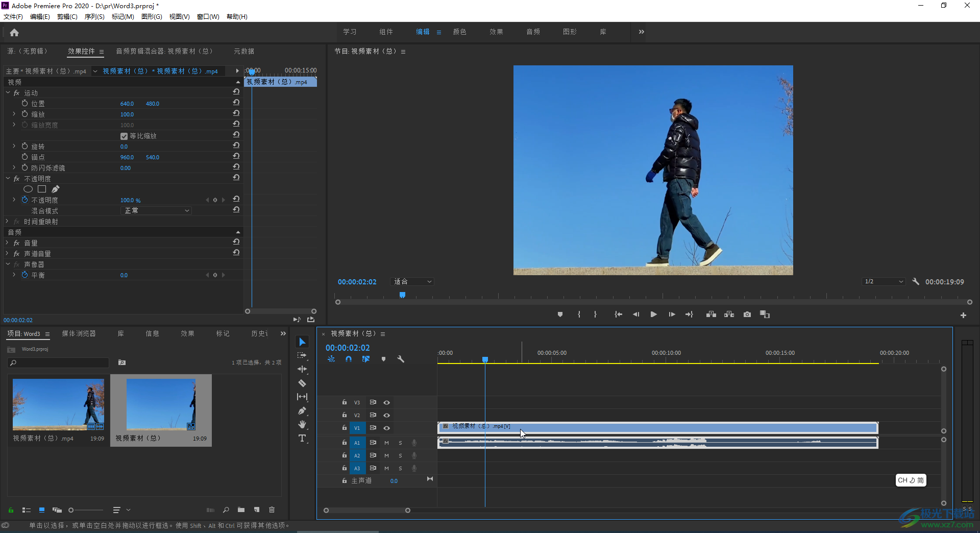The image size is (980, 533).
Task: Open playback resolution 1/2 dropdown
Action: [884, 281]
